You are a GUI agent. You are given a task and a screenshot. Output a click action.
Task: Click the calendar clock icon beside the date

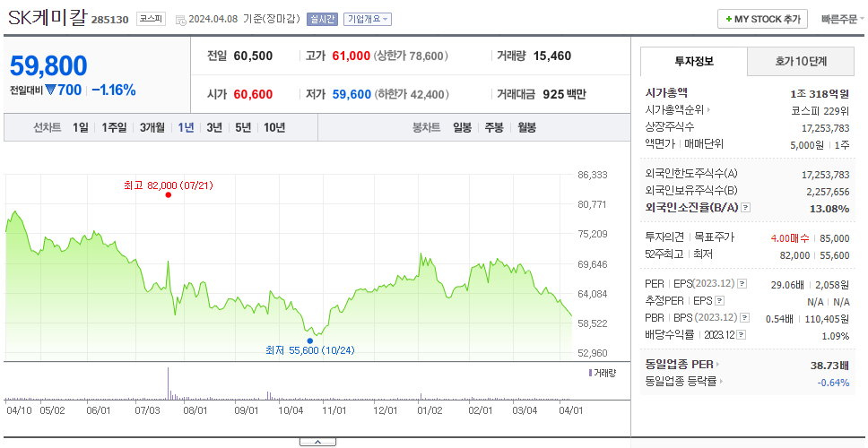point(180,20)
